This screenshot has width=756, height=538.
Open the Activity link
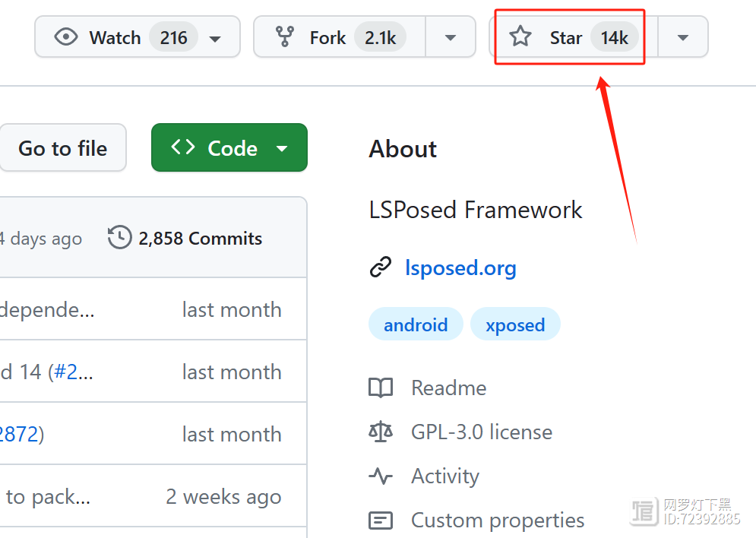445,476
